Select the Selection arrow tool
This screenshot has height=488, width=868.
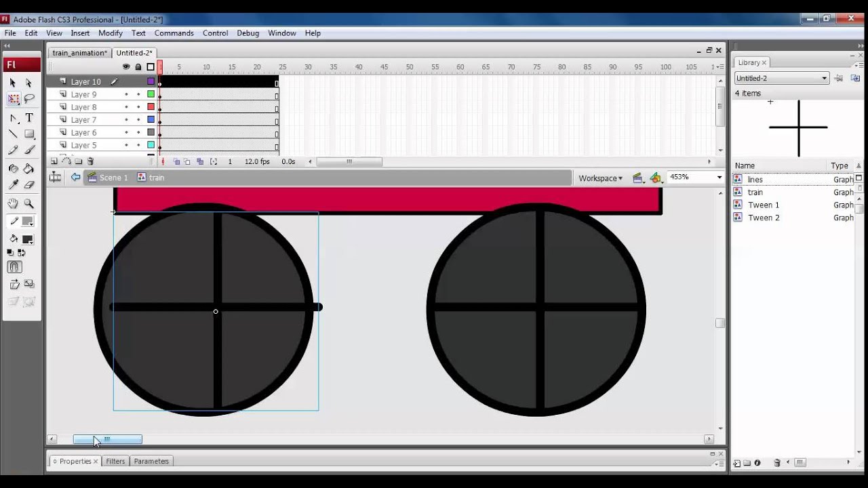pyautogui.click(x=13, y=83)
